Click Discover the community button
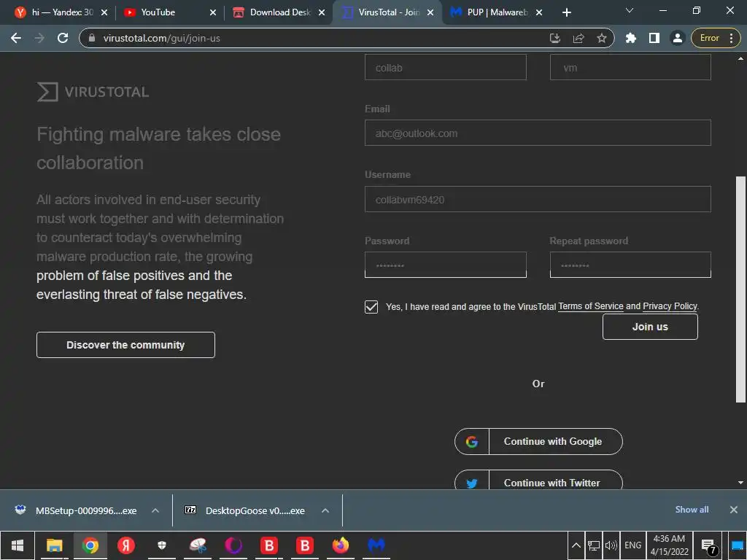747x560 pixels. [125, 345]
